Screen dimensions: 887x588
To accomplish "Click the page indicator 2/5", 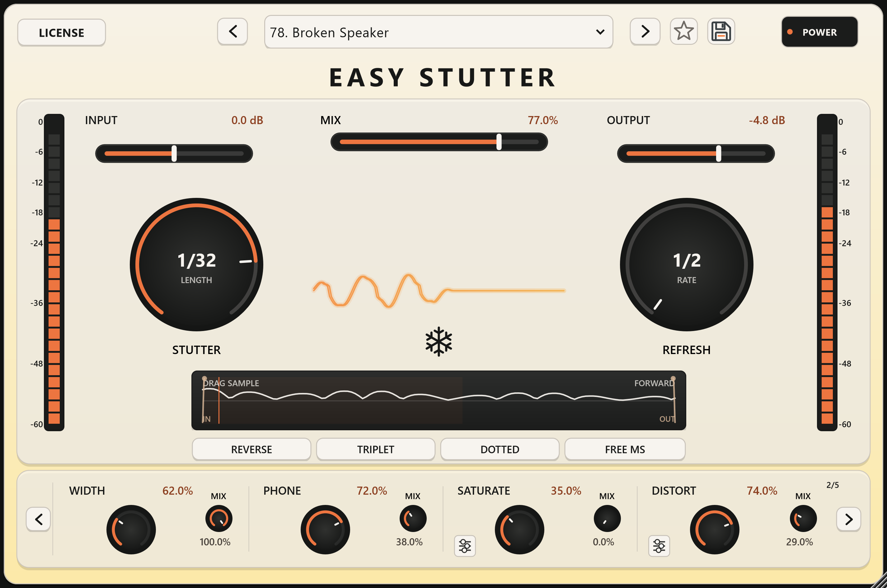I will (x=832, y=485).
